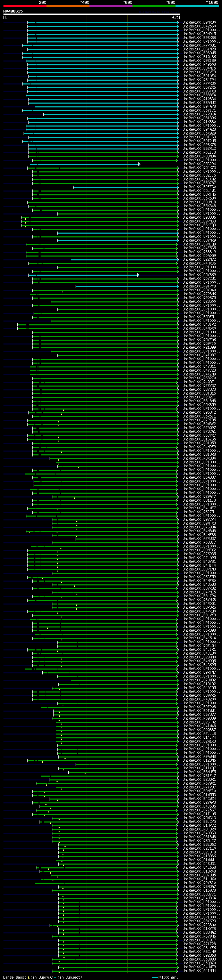
Task: Select UniRef100_Q4E5G5 in the hit list
Action: coord(199,248)
